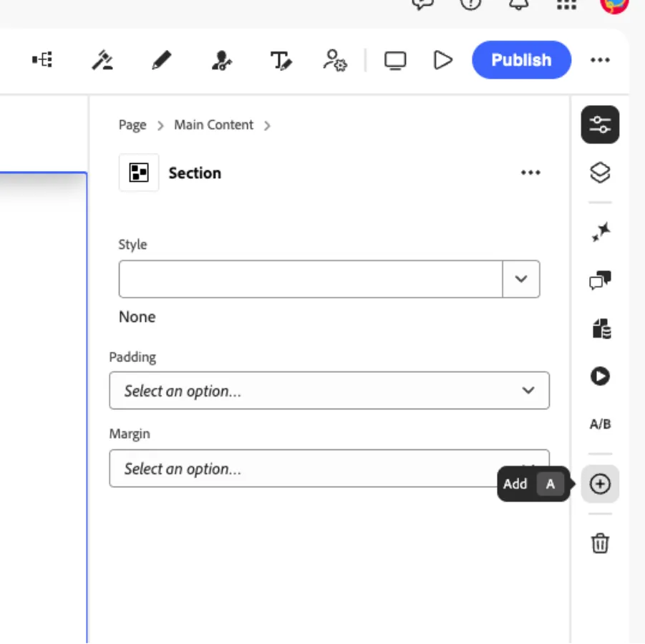Screen dimensions: 645x644
Task: Click inside the Style input field
Action: tap(311, 279)
